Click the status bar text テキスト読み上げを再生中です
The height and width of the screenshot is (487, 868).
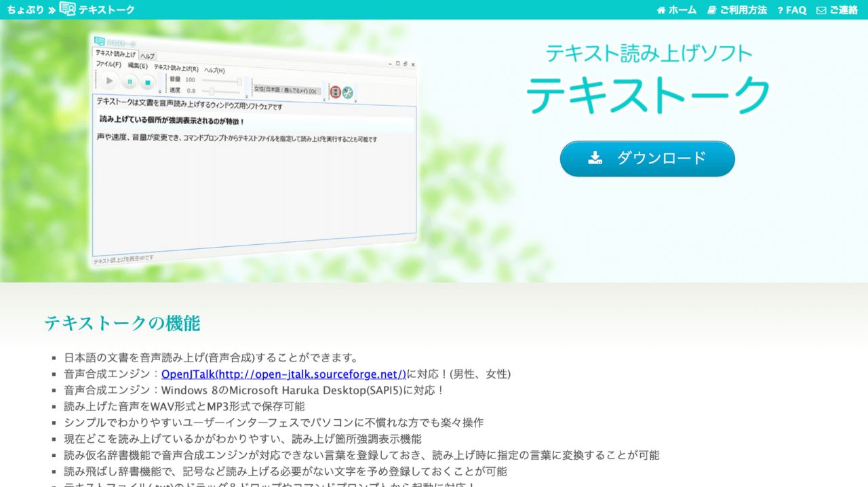(123, 259)
